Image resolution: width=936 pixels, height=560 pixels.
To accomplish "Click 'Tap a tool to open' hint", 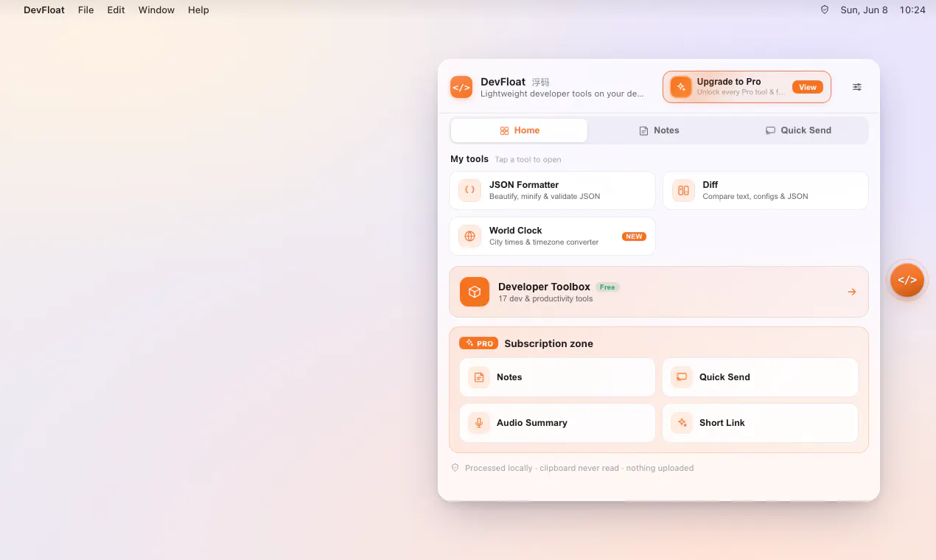I will pyautogui.click(x=528, y=160).
